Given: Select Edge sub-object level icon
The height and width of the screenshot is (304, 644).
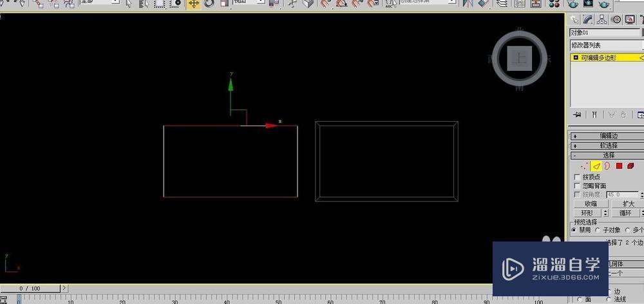Looking at the screenshot, I should pyautogui.click(x=596, y=166).
